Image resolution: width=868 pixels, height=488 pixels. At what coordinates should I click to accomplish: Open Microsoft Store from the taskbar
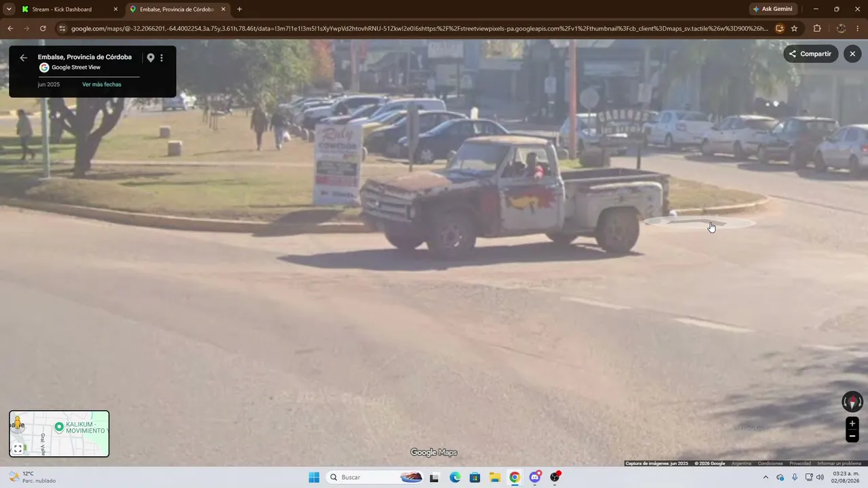475,477
